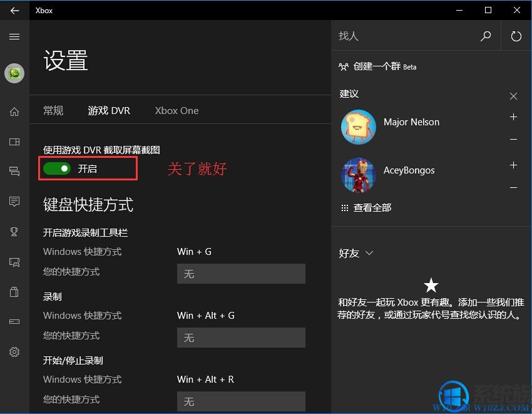This screenshot has height=414, width=532.
Task: Remove the Major Nelson suggestion
Action: [513, 139]
